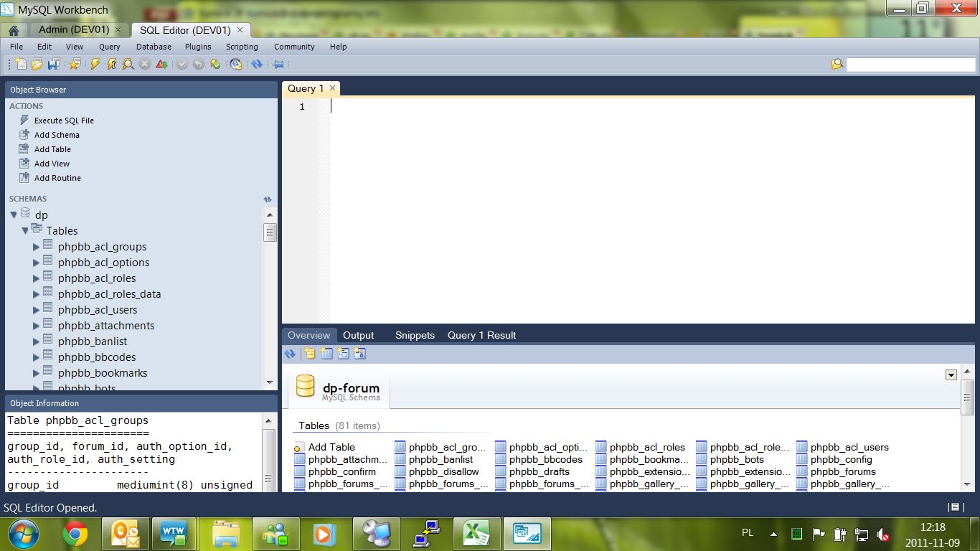Expand the phpbb_attachments table node
This screenshot has width=980, height=551.
pyautogui.click(x=36, y=326)
